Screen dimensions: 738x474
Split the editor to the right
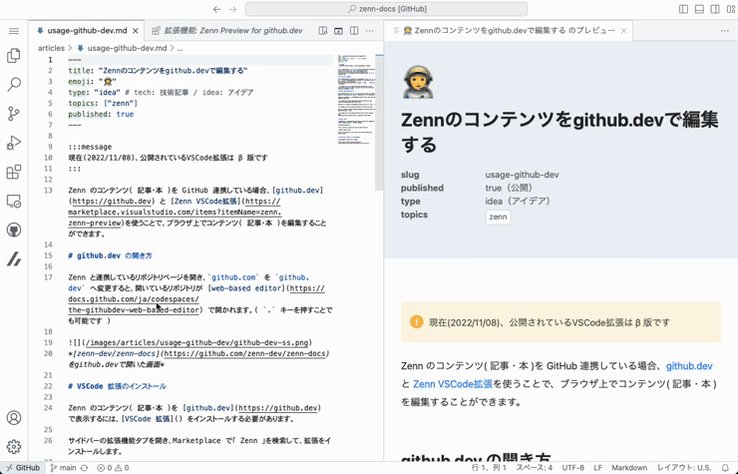pos(354,31)
